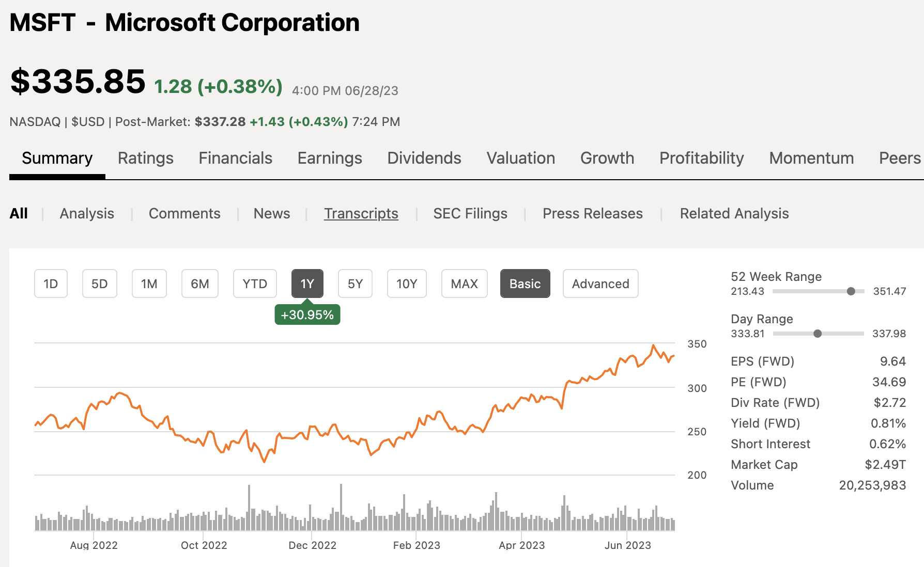924x567 pixels.
Task: Switch chart to 5Y view
Action: tap(355, 283)
